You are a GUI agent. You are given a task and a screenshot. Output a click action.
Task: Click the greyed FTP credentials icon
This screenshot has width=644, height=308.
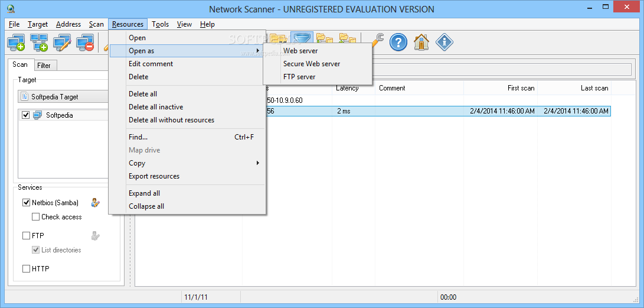[x=95, y=236]
